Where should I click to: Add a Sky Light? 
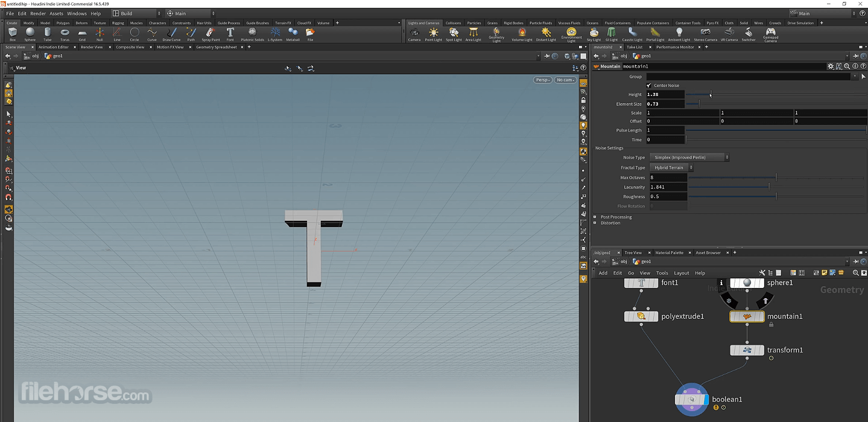click(594, 34)
